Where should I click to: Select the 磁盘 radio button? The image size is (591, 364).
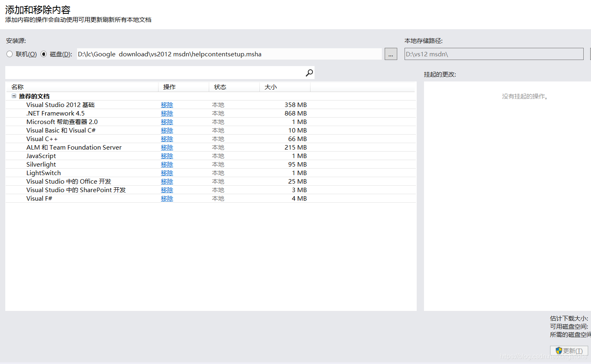(44, 54)
